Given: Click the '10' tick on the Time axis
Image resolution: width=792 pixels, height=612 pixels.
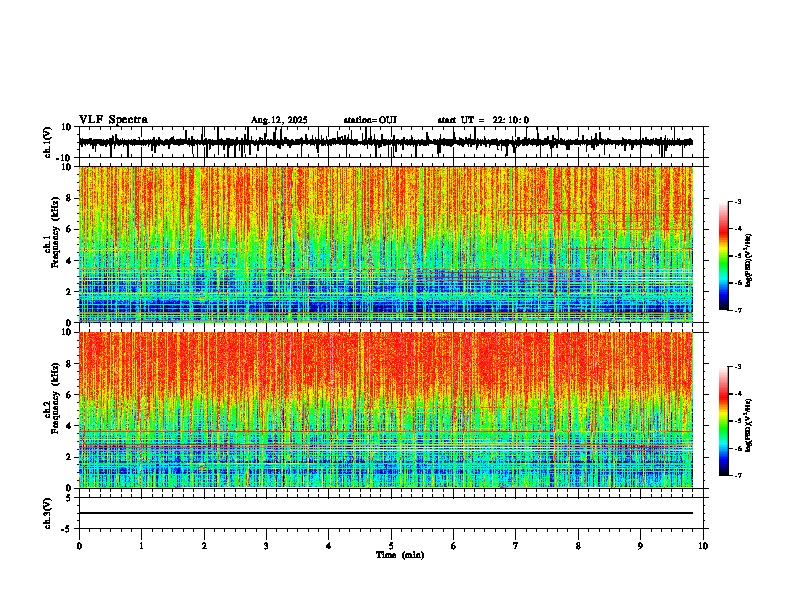Looking at the screenshot, I should 703,546.
